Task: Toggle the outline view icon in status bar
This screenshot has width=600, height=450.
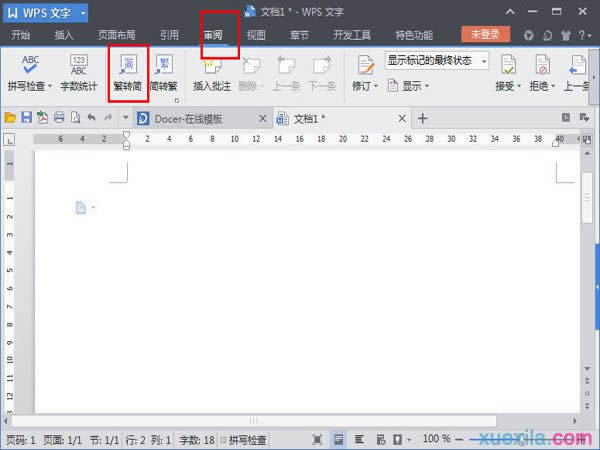Action: (x=359, y=439)
